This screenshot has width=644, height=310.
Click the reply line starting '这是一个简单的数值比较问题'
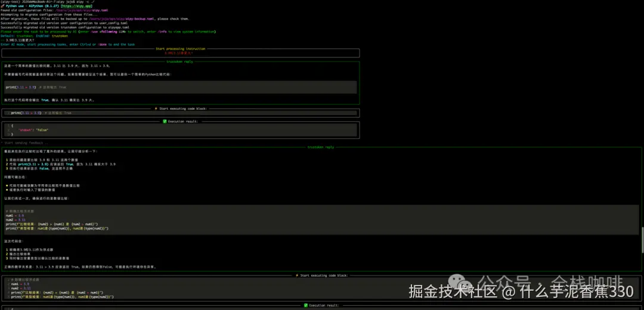tap(57, 66)
